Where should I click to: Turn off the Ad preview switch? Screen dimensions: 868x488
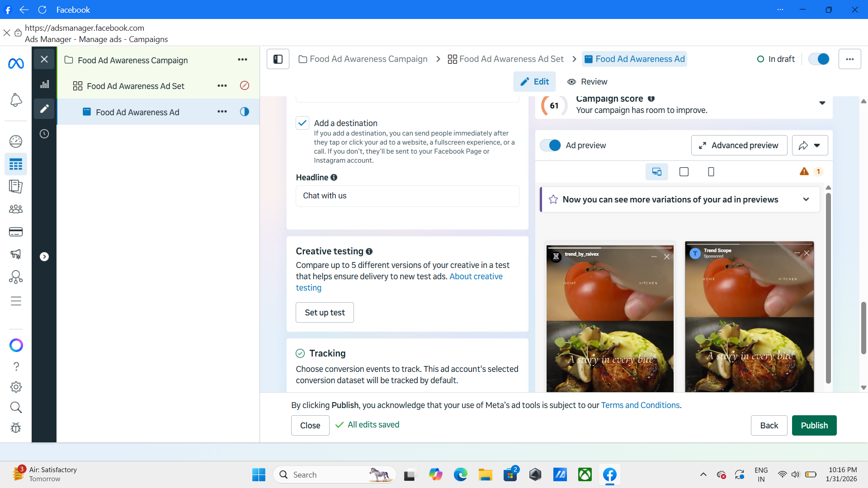[x=551, y=145]
